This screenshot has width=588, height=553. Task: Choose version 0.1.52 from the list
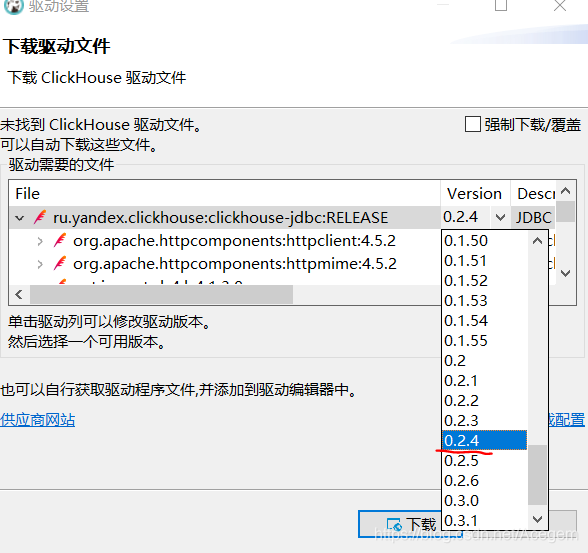tap(484, 281)
